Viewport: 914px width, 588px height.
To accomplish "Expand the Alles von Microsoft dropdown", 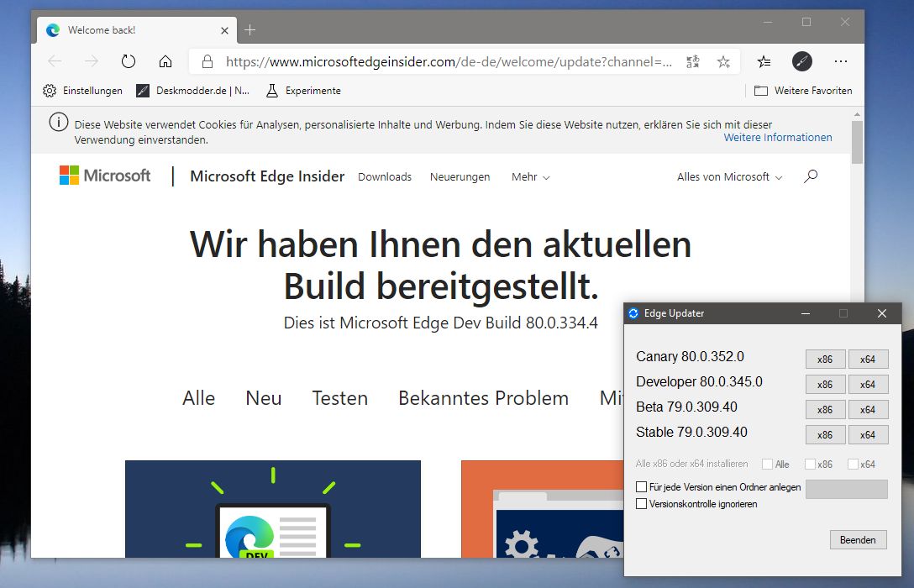I will tap(729, 176).
